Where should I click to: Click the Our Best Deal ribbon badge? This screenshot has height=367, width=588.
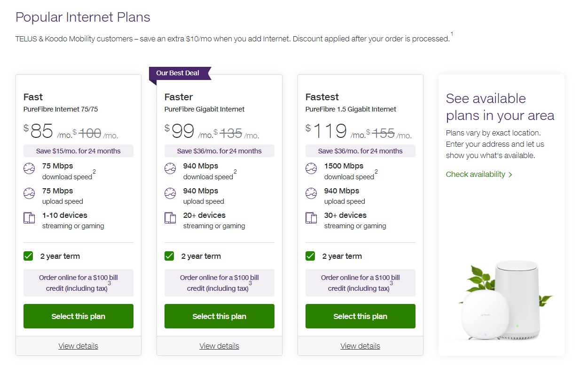179,73
